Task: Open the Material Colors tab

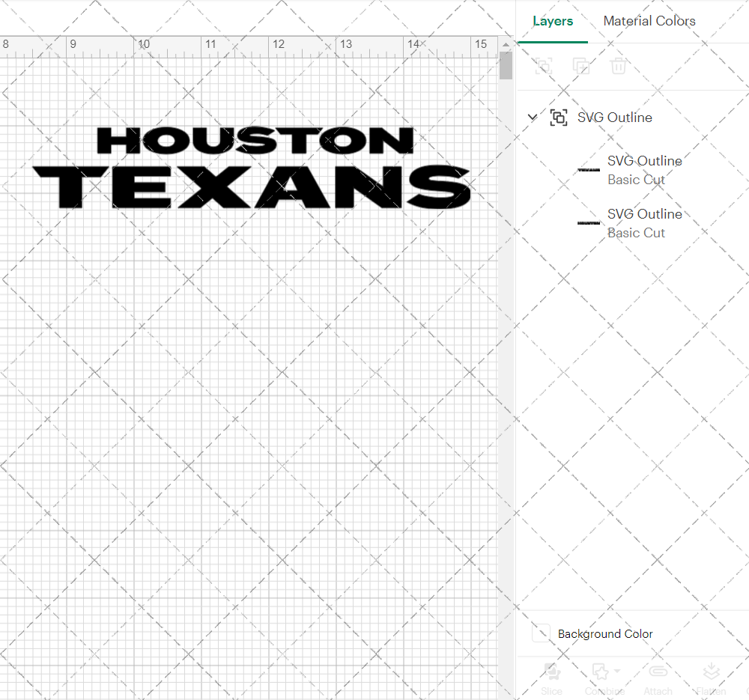Action: tap(649, 21)
